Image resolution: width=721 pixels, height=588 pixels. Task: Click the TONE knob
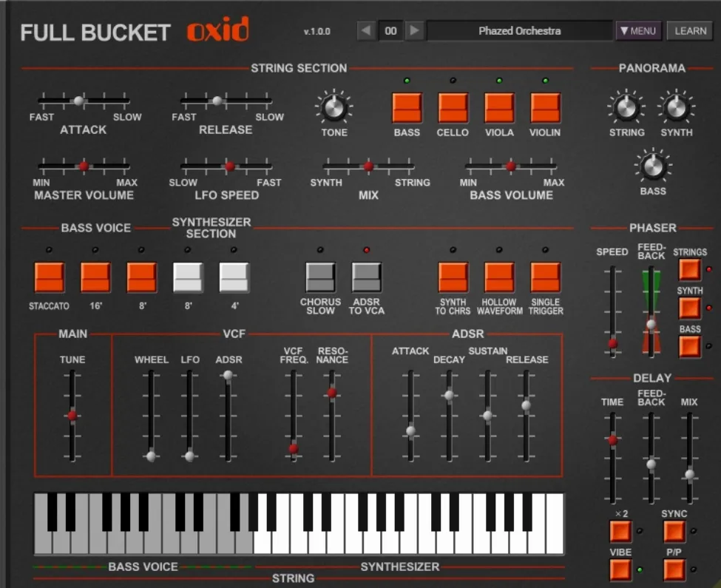click(334, 107)
